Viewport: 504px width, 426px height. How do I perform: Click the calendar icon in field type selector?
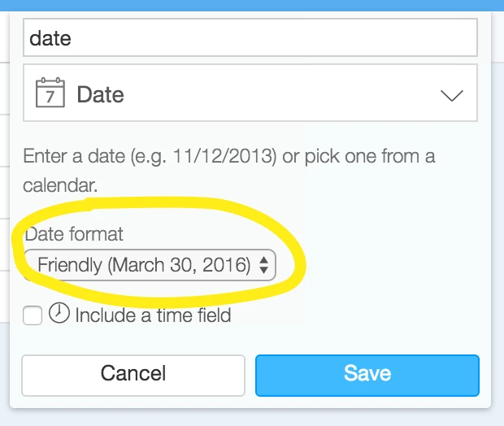(x=50, y=93)
